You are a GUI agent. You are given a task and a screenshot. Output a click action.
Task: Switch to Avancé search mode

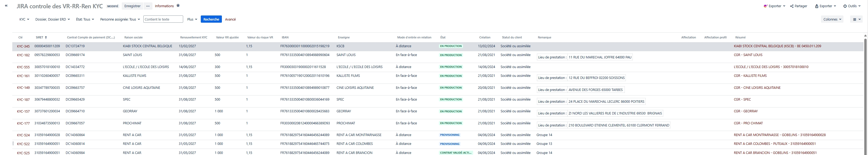point(230,19)
